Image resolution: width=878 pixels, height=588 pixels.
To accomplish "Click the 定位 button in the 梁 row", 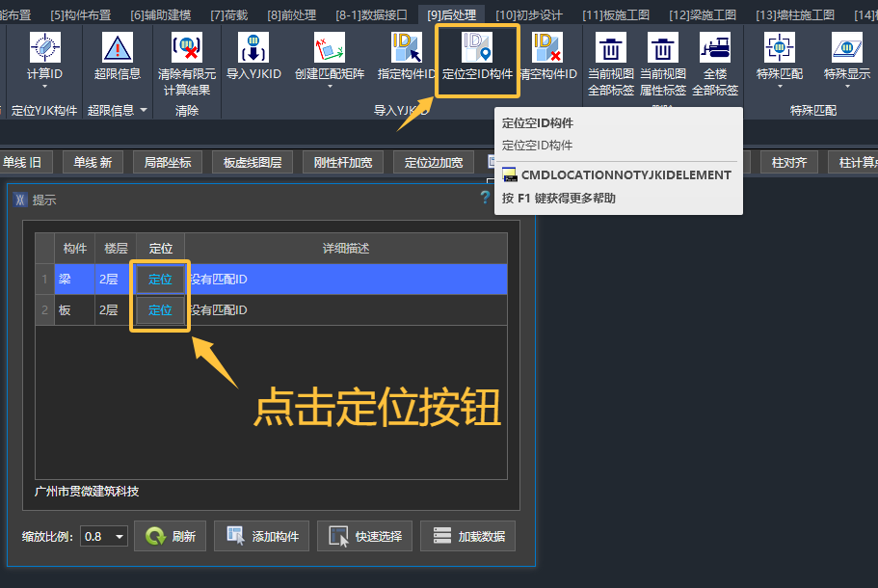I will (x=160, y=279).
